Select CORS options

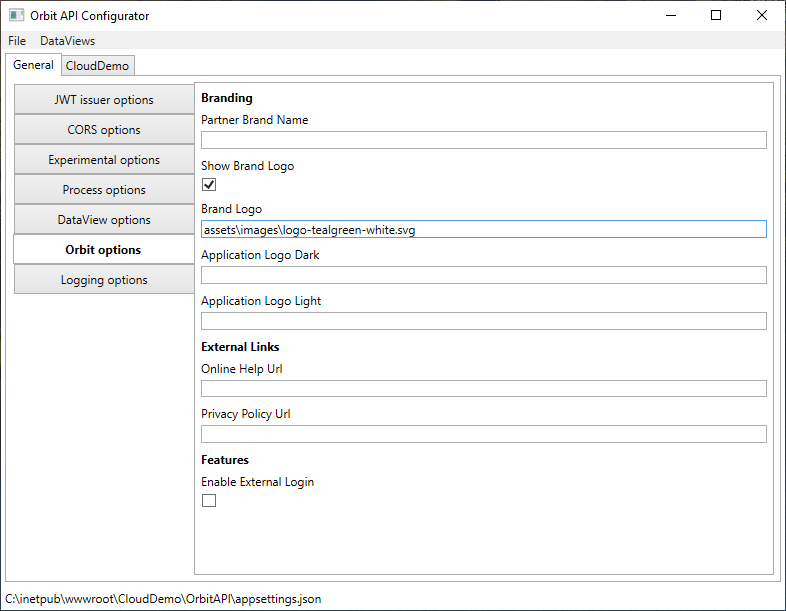104,130
